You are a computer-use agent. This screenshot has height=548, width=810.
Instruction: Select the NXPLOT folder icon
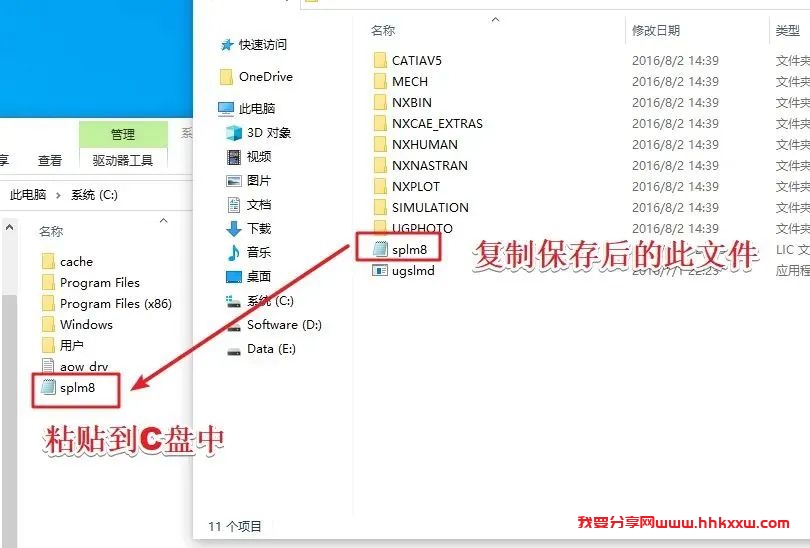[380, 186]
